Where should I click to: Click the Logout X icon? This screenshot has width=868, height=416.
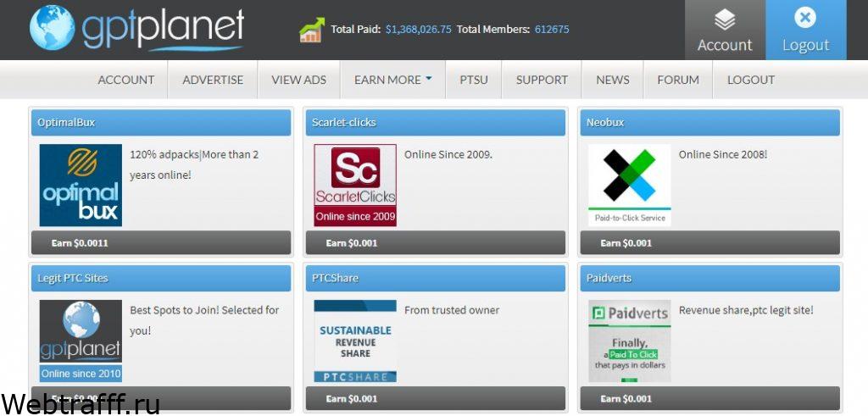click(x=805, y=18)
